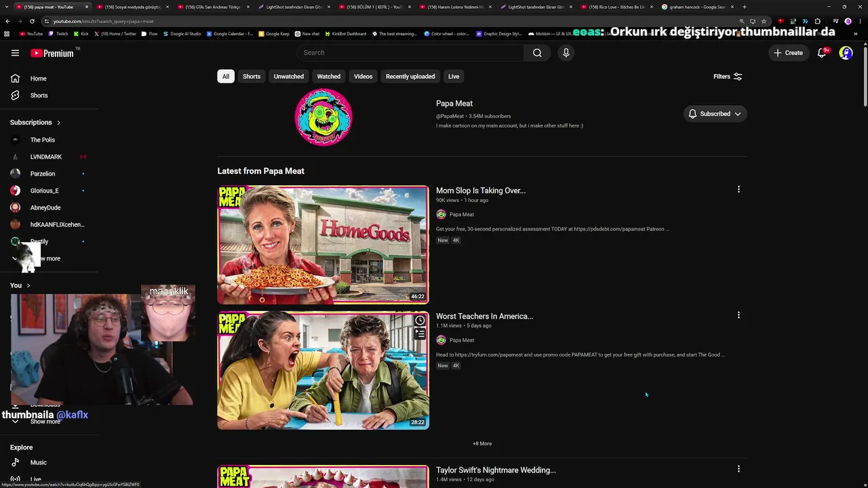Add Worst Teachers video to queue
Viewport: 868px width, 488px height.
(x=420, y=333)
